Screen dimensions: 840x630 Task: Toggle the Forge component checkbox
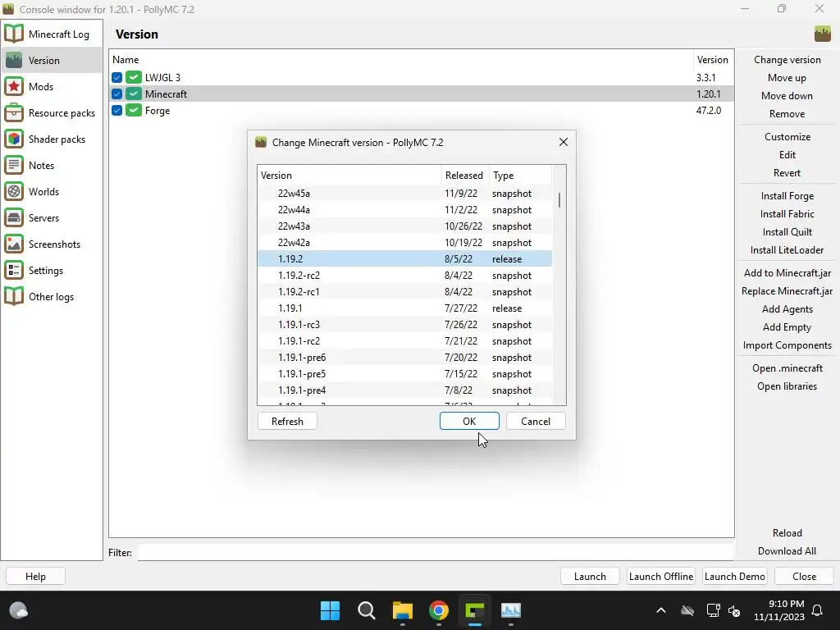[116, 111]
